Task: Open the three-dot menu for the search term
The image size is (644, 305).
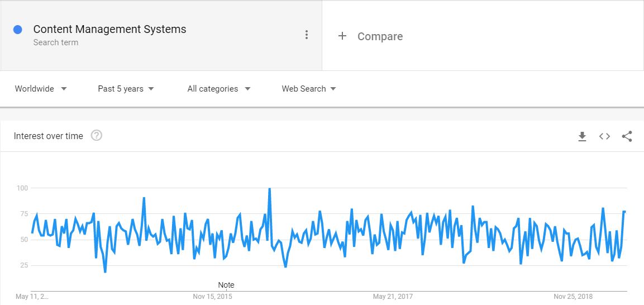Action: 307,35
